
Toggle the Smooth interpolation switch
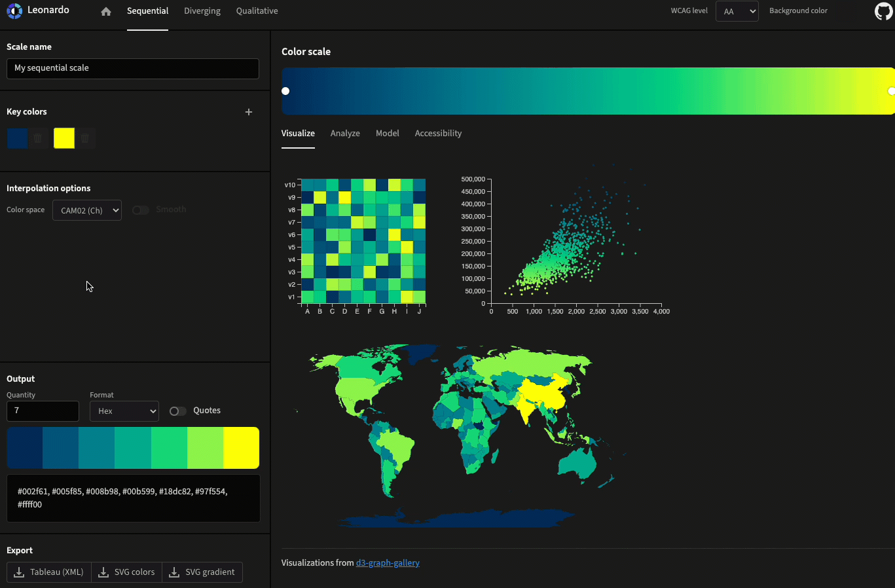coord(140,210)
